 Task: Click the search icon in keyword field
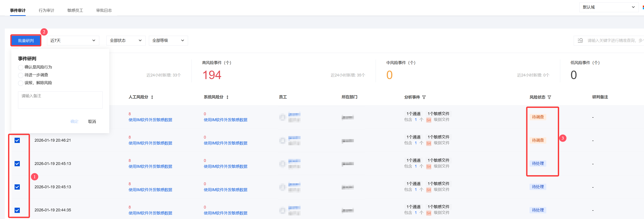580,40
